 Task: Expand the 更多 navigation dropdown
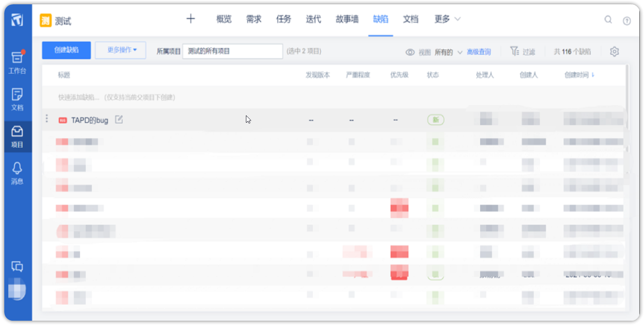pyautogui.click(x=447, y=19)
